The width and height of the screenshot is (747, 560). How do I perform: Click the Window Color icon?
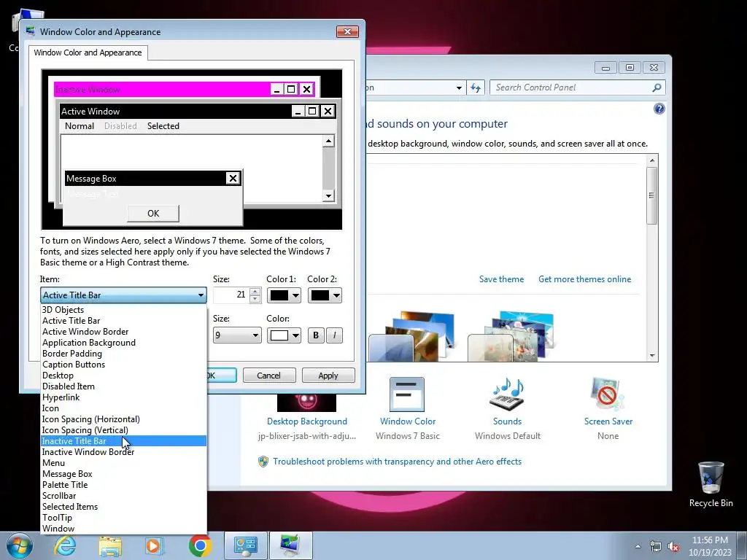click(407, 394)
